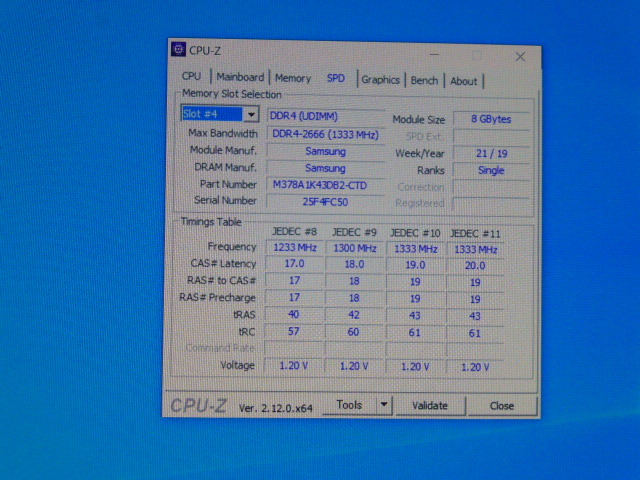640x480 pixels.
Task: Click the DDR4-2666 (1333 MHz) bandwidth value
Action: click(x=325, y=134)
